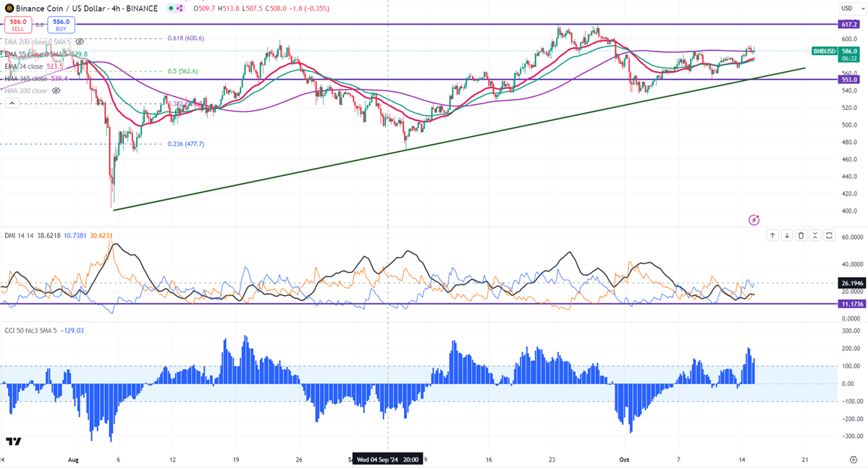The height and width of the screenshot is (469, 868).
Task: Click the 586.0 current price countdown label
Action: coord(849,54)
